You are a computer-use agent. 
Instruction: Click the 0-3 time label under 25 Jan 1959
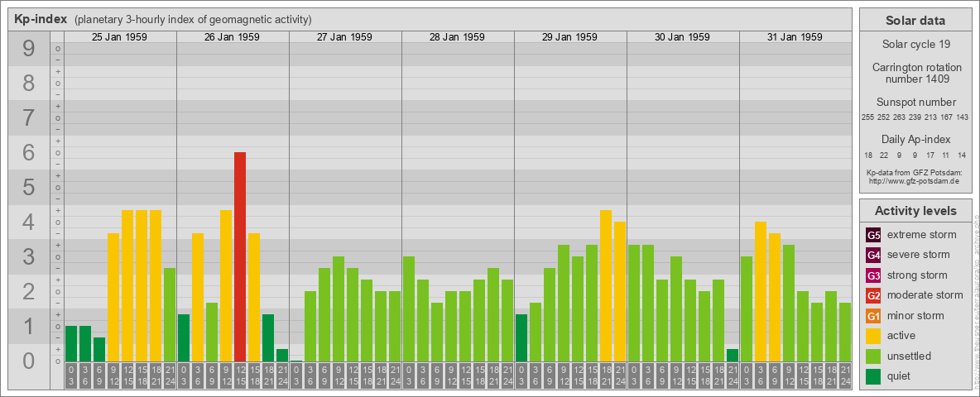pos(71,375)
